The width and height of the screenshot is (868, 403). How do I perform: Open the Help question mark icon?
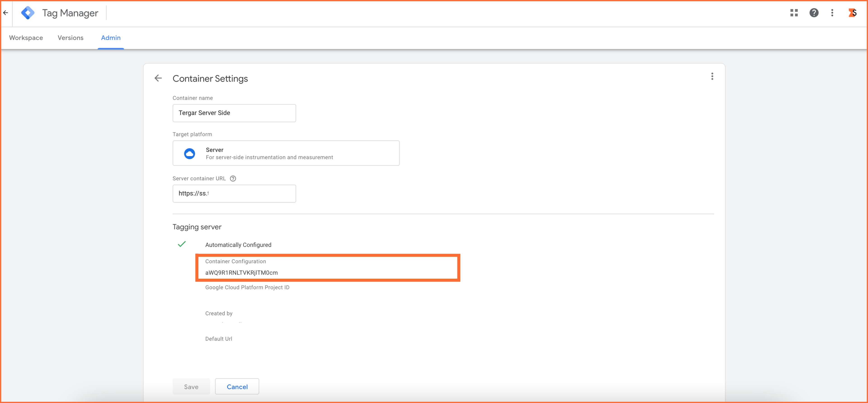[x=814, y=13]
